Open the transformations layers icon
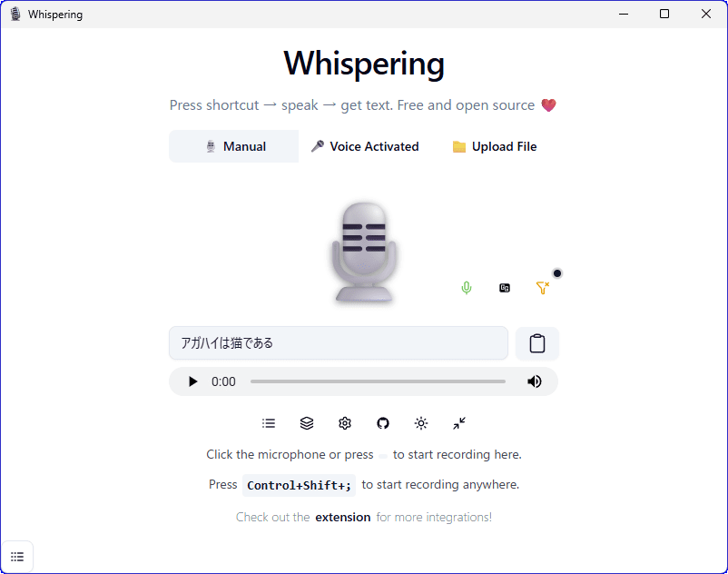The image size is (728, 574). point(307,423)
